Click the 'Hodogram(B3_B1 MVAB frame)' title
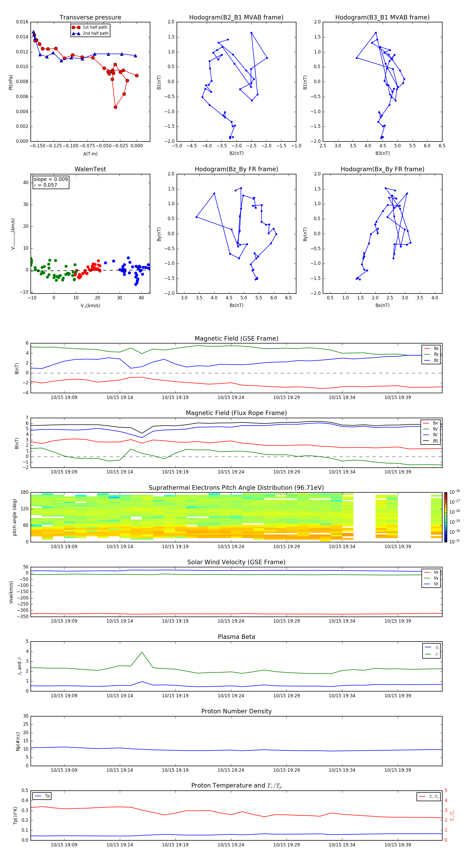The width and height of the screenshot is (473, 868). click(382, 18)
